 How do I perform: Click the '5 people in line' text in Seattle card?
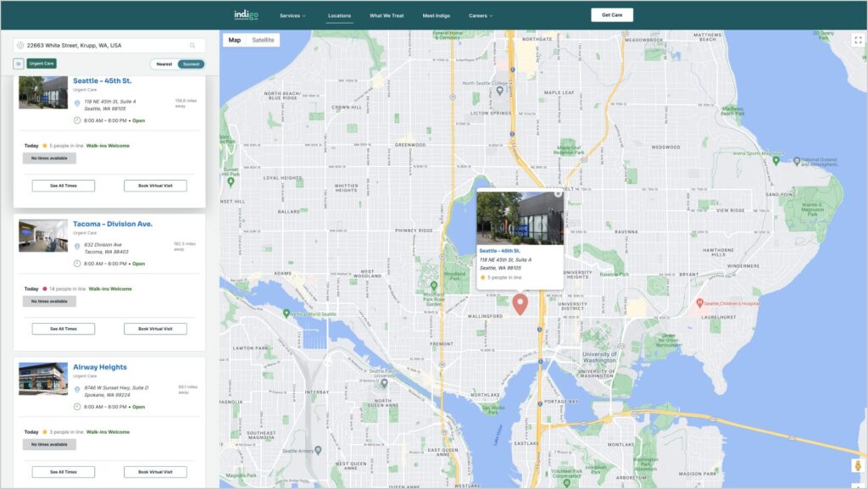point(66,146)
